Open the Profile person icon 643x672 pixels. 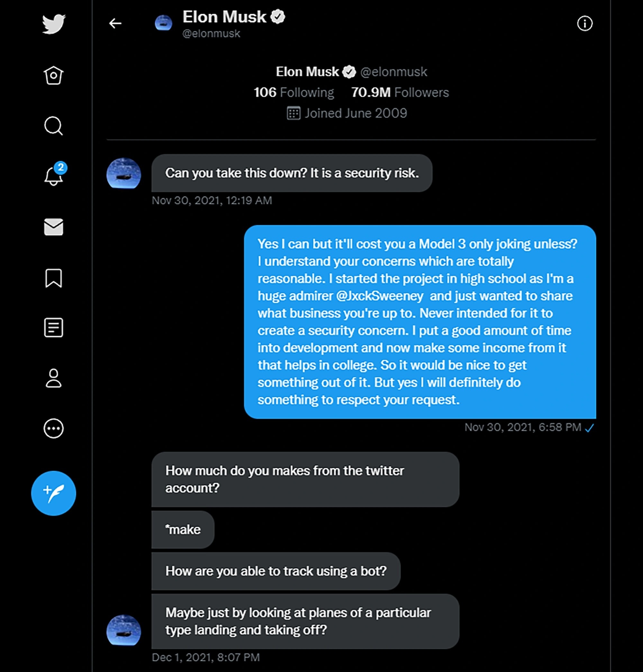[53, 378]
